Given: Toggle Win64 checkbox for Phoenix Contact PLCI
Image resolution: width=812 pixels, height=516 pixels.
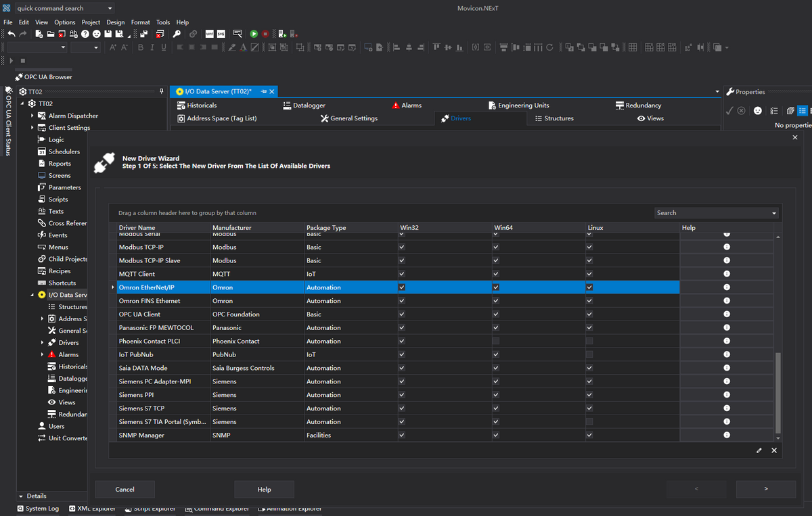Looking at the screenshot, I should pos(496,342).
